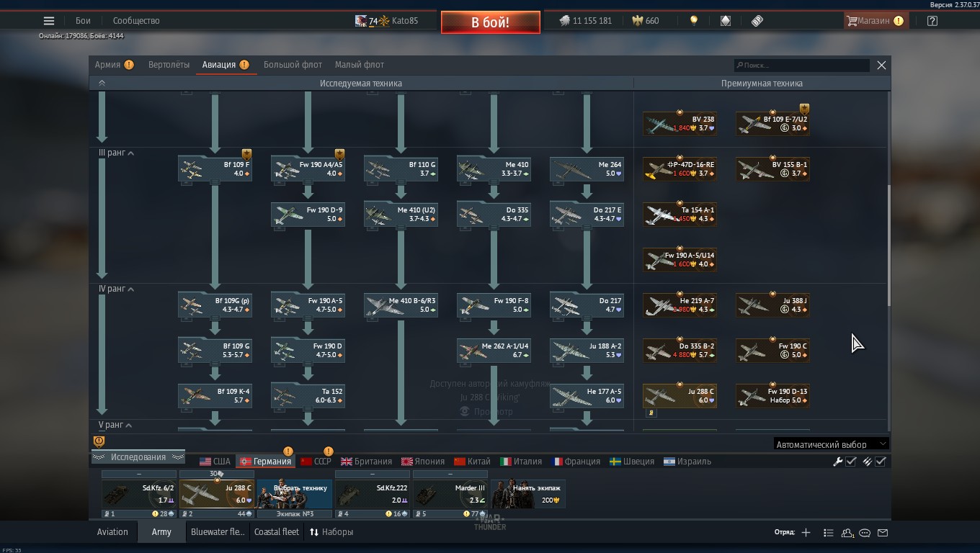Click the Поиск search field

(x=801, y=66)
